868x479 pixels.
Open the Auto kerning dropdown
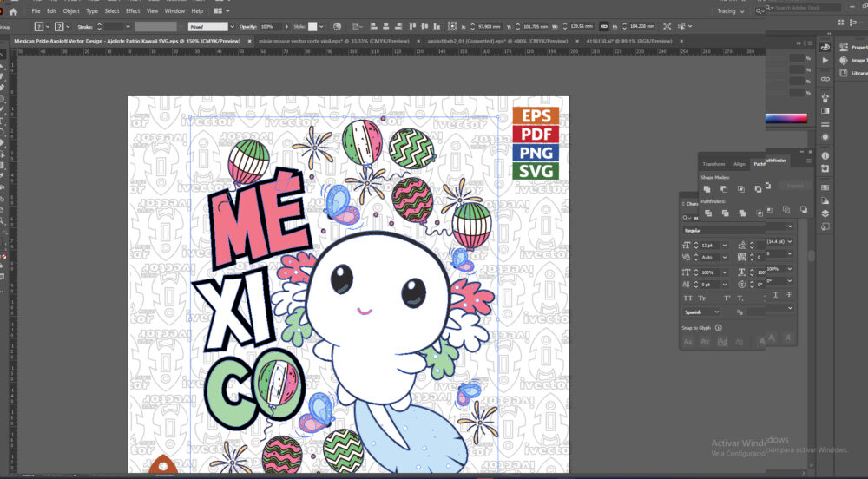click(x=725, y=257)
